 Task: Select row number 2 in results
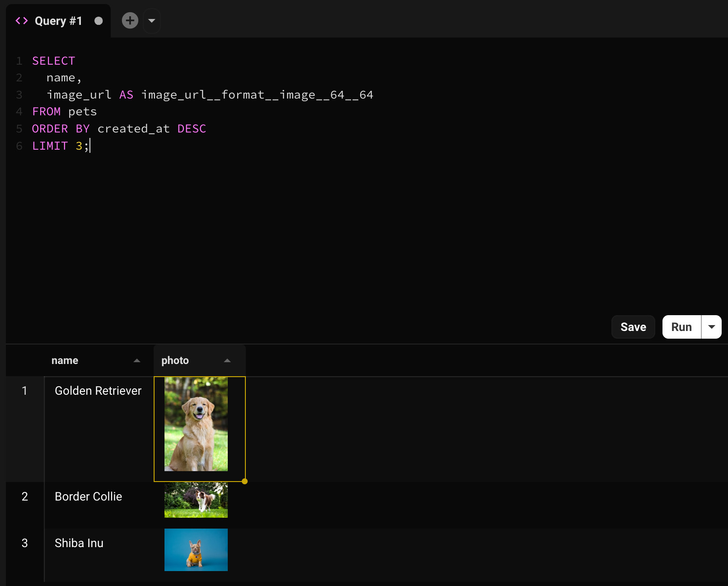pyautogui.click(x=25, y=496)
